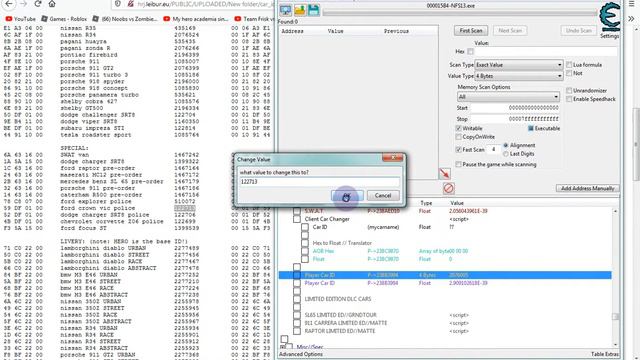Image resolution: width=640 pixels, height=360 pixels.
Task: Select the Alignment radio button
Action: click(506, 145)
